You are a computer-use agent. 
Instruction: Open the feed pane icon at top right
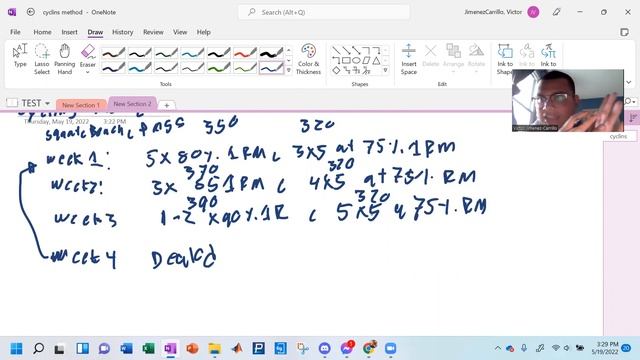tap(624, 32)
